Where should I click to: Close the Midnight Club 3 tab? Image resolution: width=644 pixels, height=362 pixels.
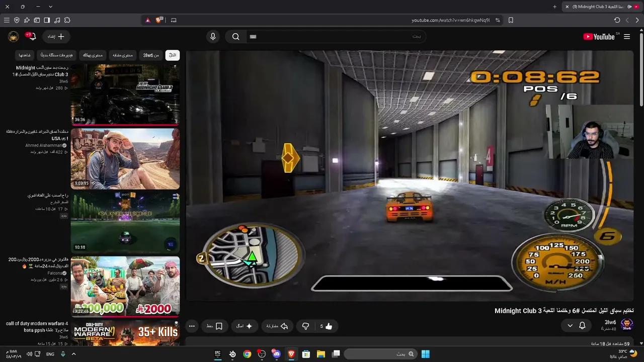click(x=567, y=7)
